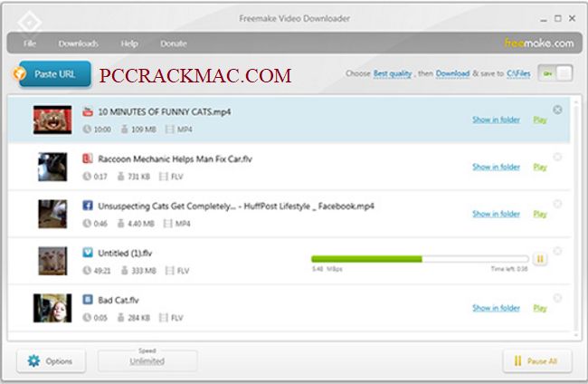The width and height of the screenshot is (588, 384).
Task: Open the Best quality selector
Action: coord(393,74)
